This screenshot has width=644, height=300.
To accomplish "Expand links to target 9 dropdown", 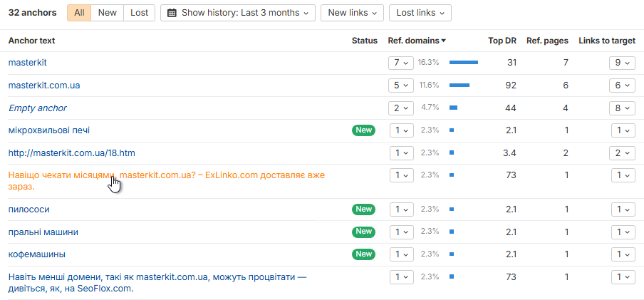I will tap(623, 63).
